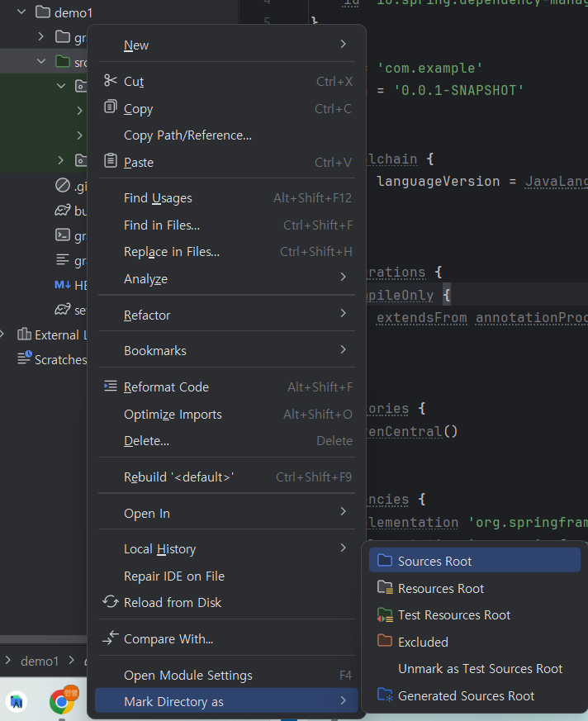The image size is (588, 721).
Task: Open the New submenu
Action: pos(226,45)
